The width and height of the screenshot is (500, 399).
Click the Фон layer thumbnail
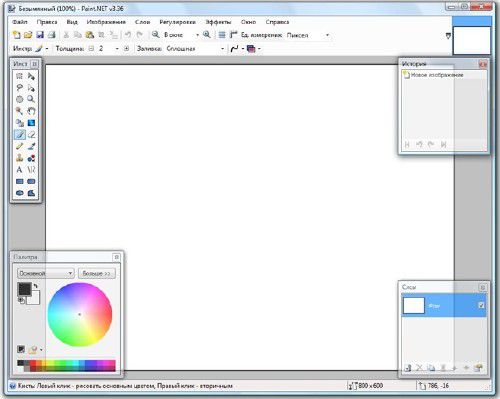[x=414, y=305]
